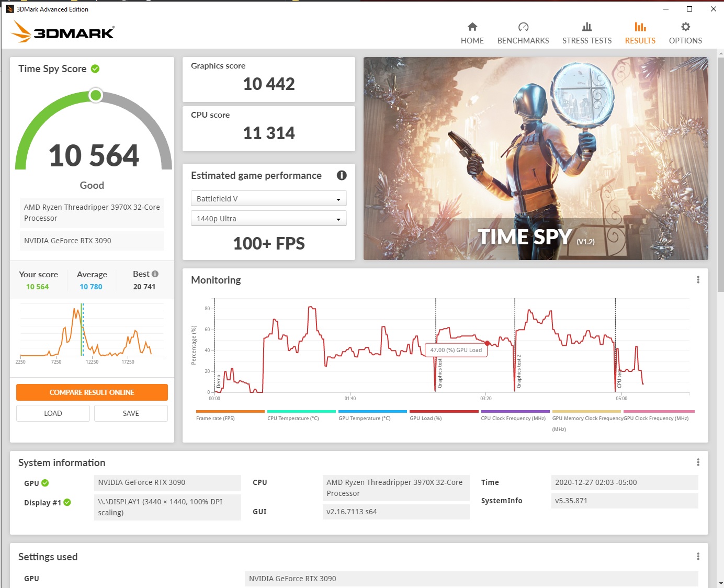Click COMPARE RESULT ONLINE button
The width and height of the screenshot is (724, 588).
click(92, 392)
